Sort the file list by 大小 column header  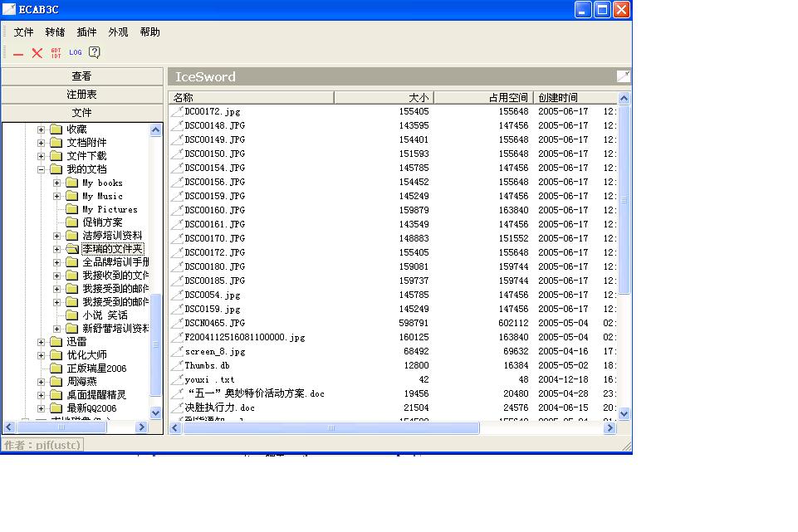point(384,98)
